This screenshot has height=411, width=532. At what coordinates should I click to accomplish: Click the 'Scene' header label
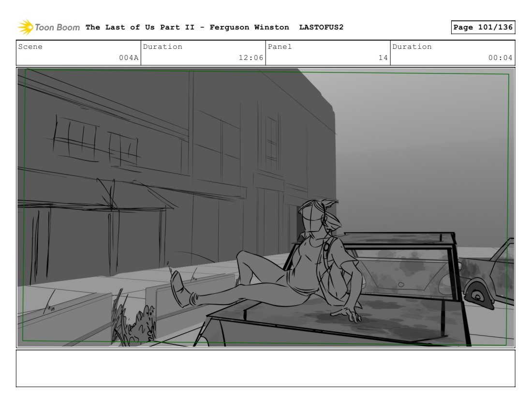point(30,46)
